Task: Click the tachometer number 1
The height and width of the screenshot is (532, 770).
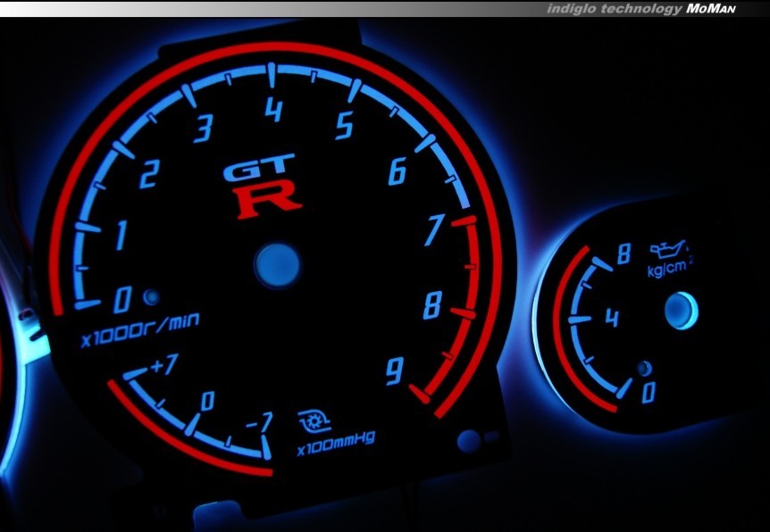Action: point(121,236)
